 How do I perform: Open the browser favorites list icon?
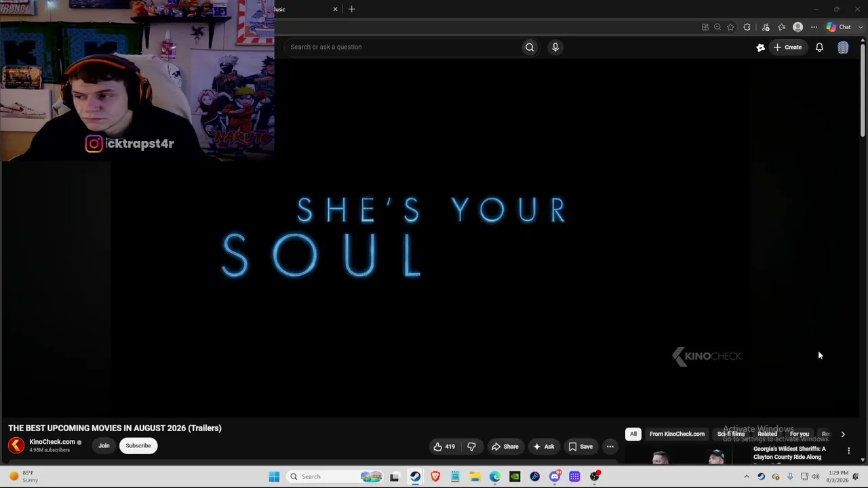pos(782,27)
